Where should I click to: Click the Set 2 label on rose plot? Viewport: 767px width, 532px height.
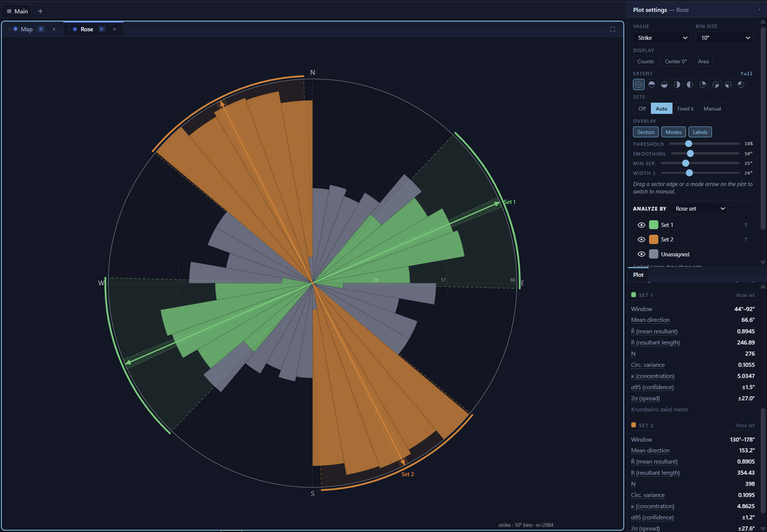(x=408, y=474)
